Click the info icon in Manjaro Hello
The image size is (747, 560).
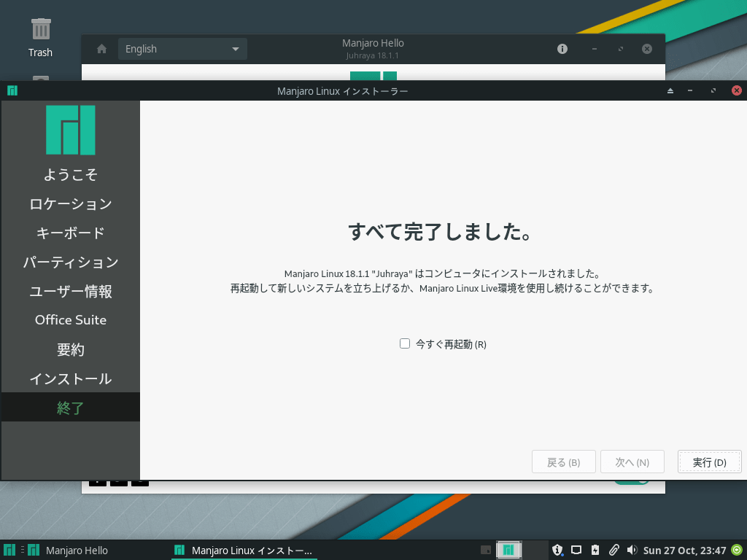pos(562,49)
